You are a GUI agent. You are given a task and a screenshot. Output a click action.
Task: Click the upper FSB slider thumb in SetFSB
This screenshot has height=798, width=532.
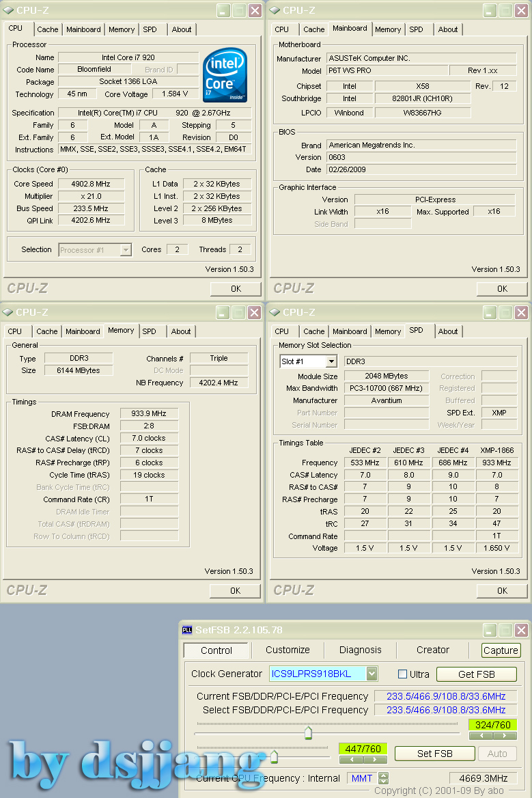(x=308, y=733)
